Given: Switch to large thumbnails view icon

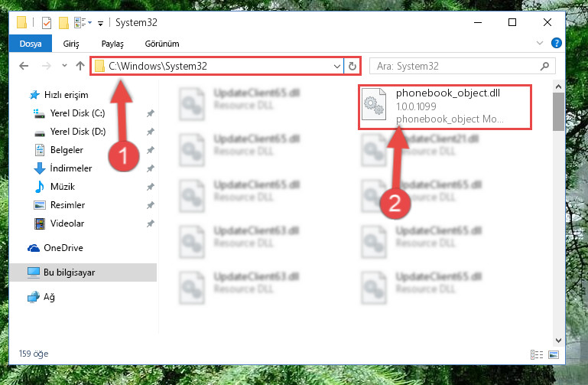Looking at the screenshot, I should (554, 354).
